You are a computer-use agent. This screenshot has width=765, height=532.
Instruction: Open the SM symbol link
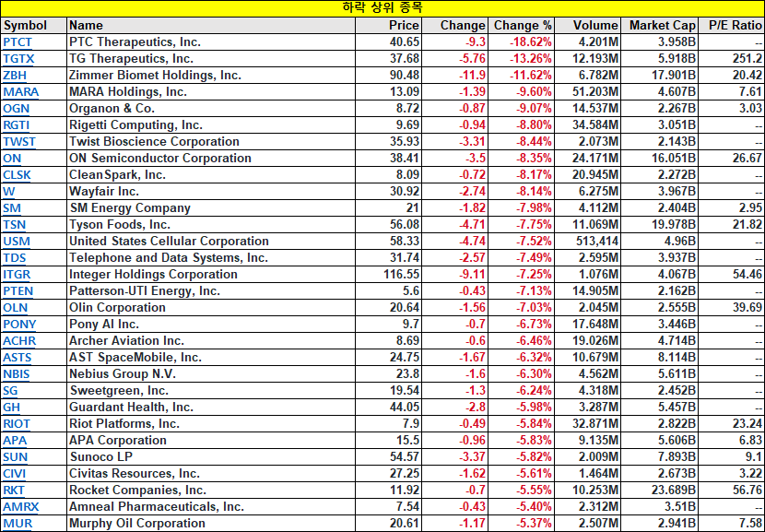[x=12, y=208]
